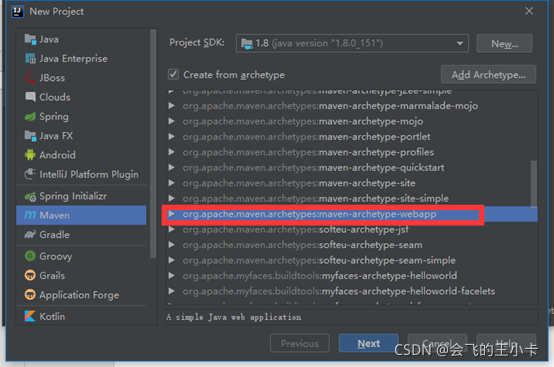Click the IntelliJ logo in title bar
The image size is (554, 367).
coord(17,11)
